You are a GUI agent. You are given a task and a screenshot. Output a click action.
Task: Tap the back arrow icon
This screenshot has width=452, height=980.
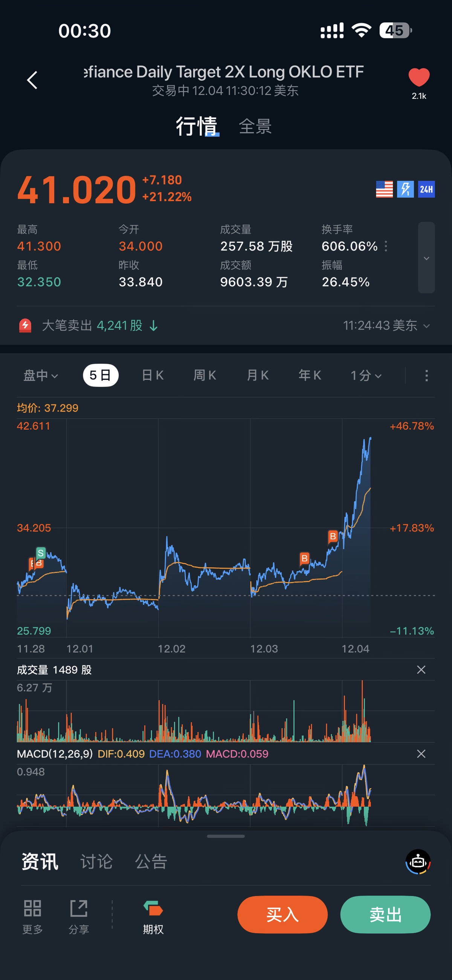32,80
